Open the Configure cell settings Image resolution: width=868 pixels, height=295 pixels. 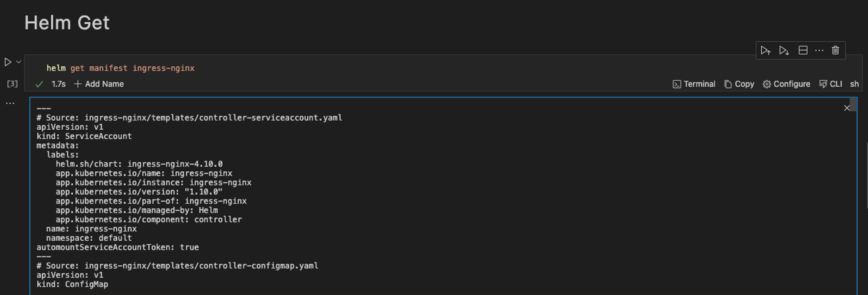(x=786, y=84)
